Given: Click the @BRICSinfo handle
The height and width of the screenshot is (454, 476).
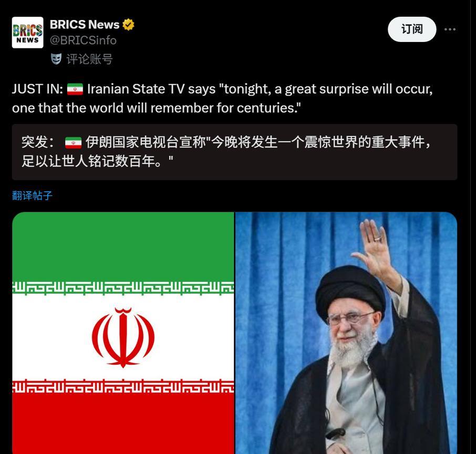Looking at the screenshot, I should tap(83, 40).
